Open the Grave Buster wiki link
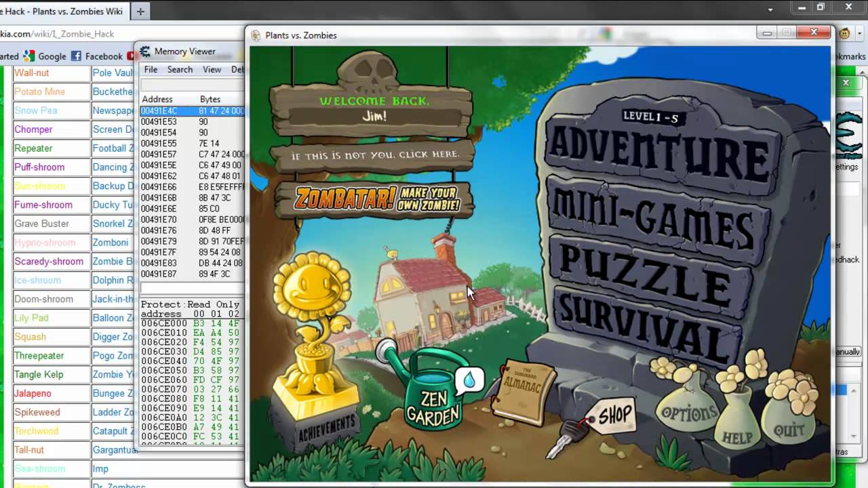 pyautogui.click(x=42, y=224)
